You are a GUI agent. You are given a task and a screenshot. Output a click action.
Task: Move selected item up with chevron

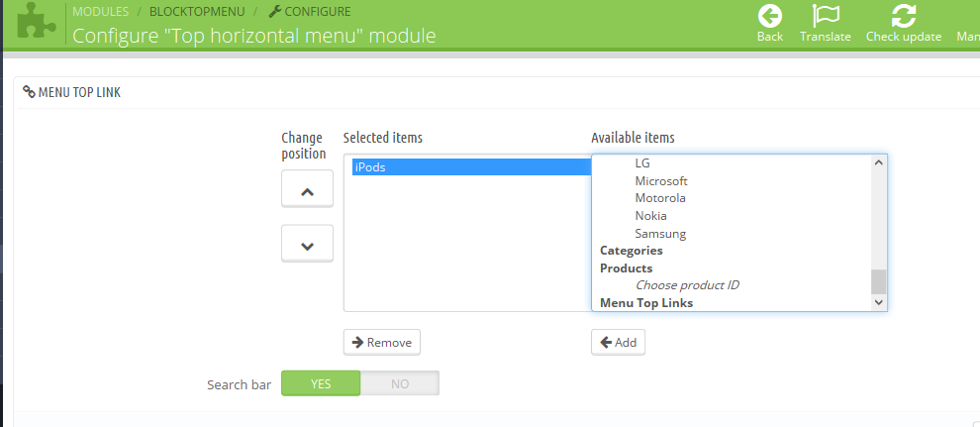pyautogui.click(x=307, y=188)
